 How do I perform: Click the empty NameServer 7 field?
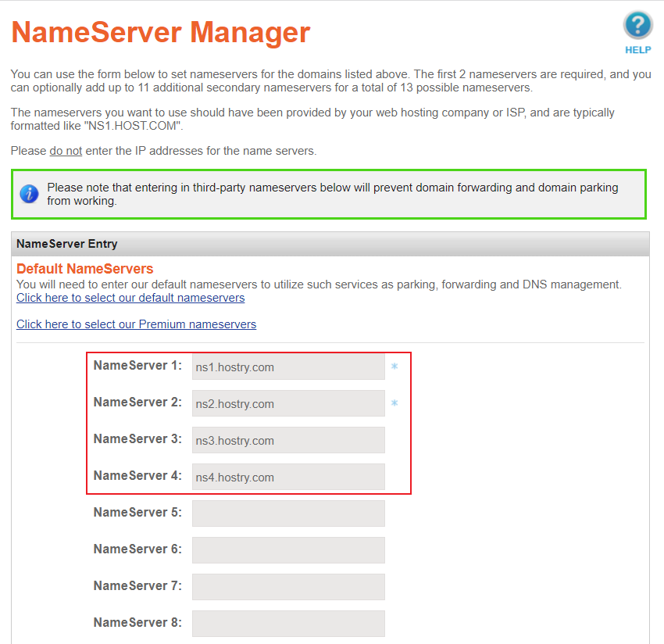[x=288, y=587]
